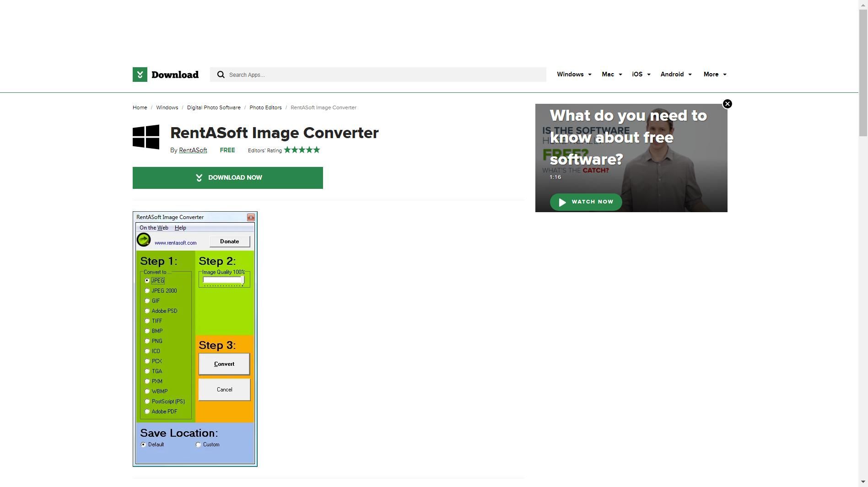Click the green arrow RentASoft logo in screenshot
The height and width of the screenshot is (487, 868).
click(x=144, y=240)
